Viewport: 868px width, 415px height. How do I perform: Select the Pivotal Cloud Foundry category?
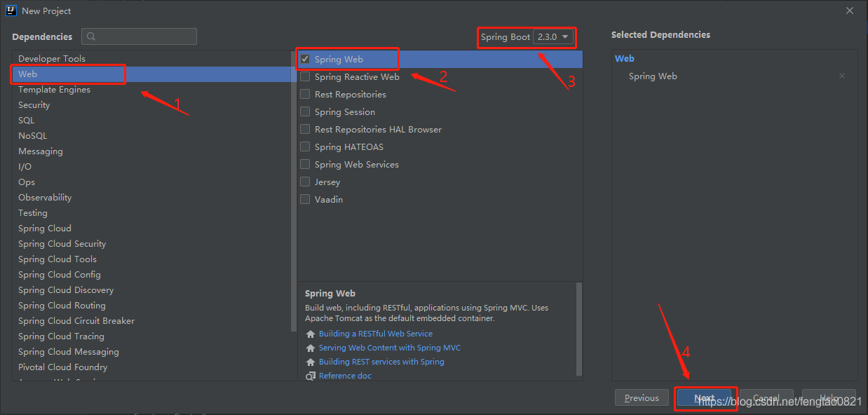(151, 367)
